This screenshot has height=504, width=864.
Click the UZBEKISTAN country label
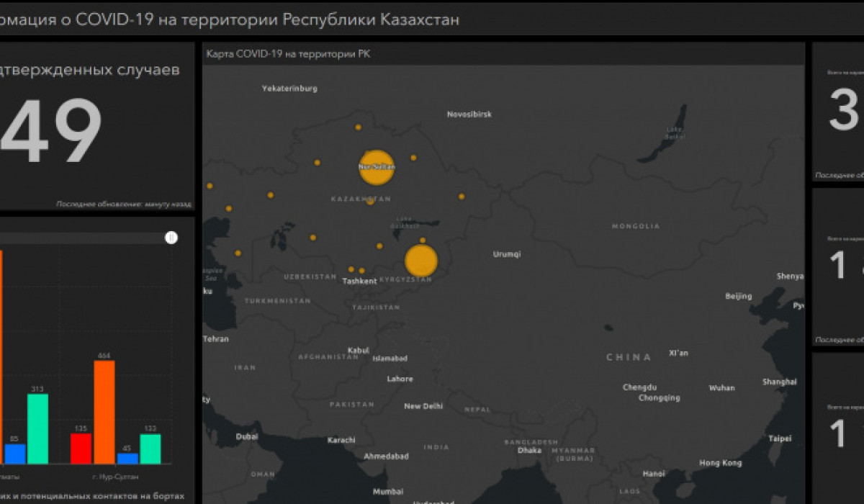pyautogui.click(x=310, y=277)
